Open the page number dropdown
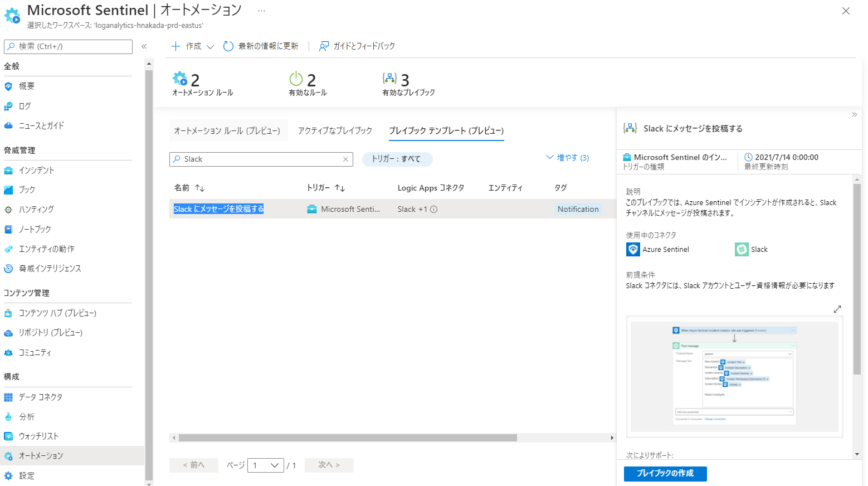The image size is (868, 486). tap(266, 465)
